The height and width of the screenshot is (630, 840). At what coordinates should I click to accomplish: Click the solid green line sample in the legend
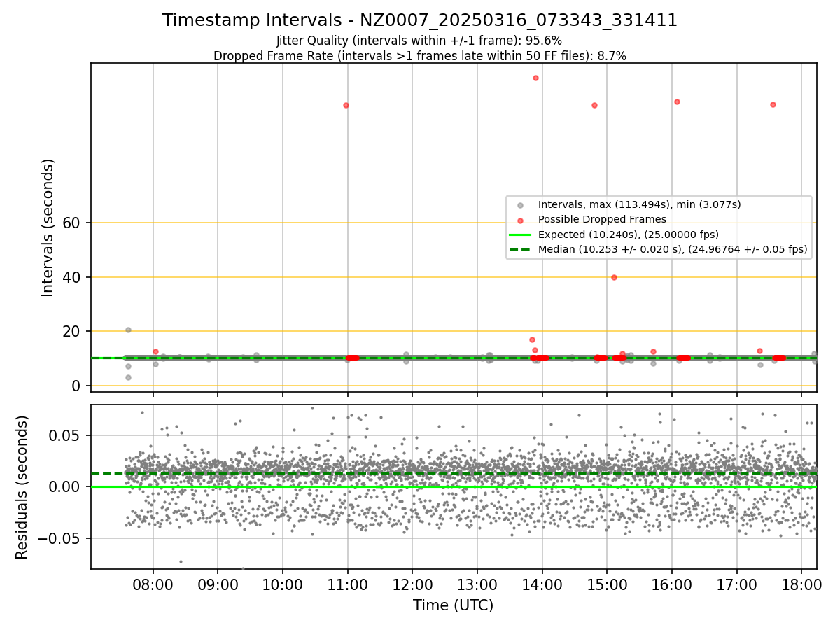click(x=520, y=234)
